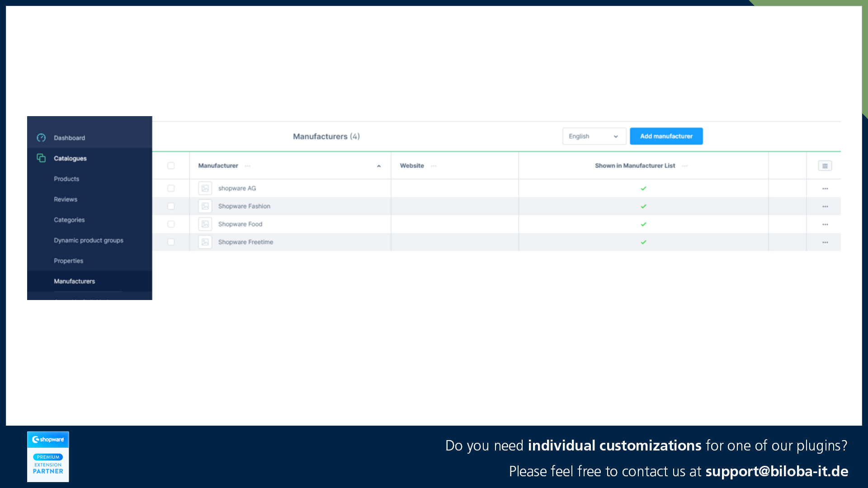Select Catalogues in the sidebar
Viewport: 868px width, 488px height.
(x=70, y=159)
